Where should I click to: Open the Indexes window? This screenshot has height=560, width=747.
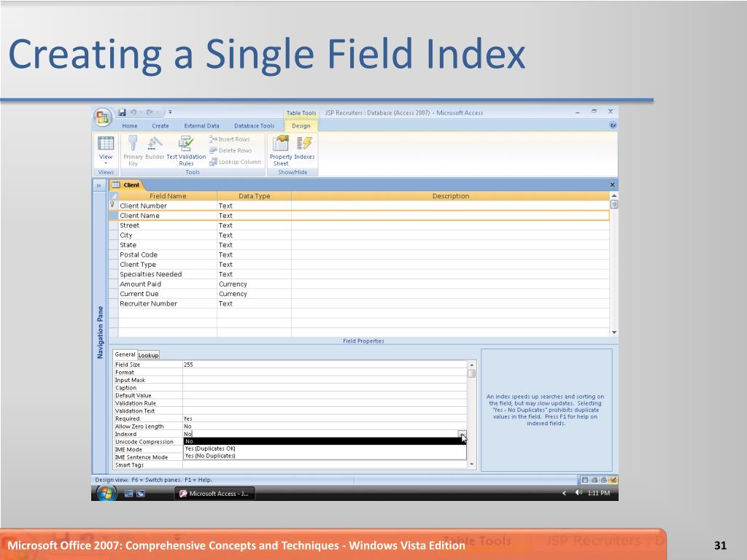(304, 147)
